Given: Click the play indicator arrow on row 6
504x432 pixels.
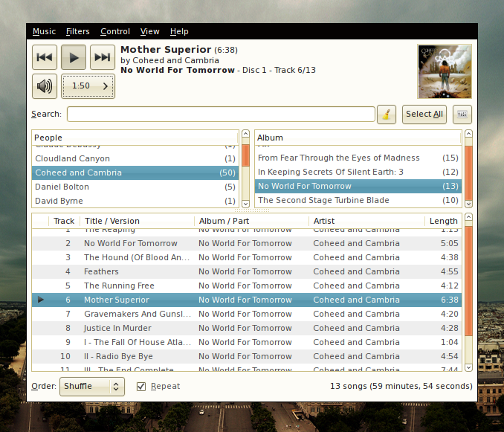Looking at the screenshot, I should click(x=40, y=300).
